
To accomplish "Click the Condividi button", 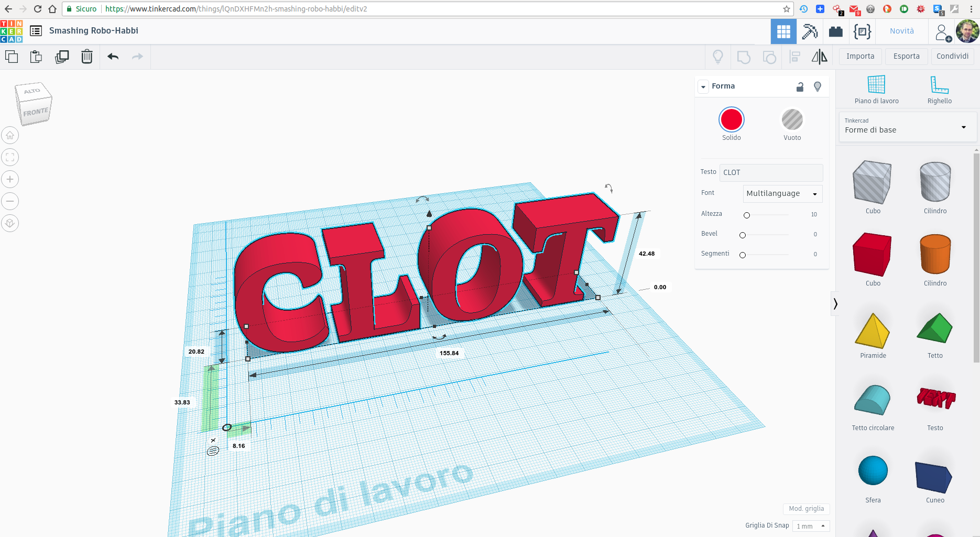I will click(952, 56).
